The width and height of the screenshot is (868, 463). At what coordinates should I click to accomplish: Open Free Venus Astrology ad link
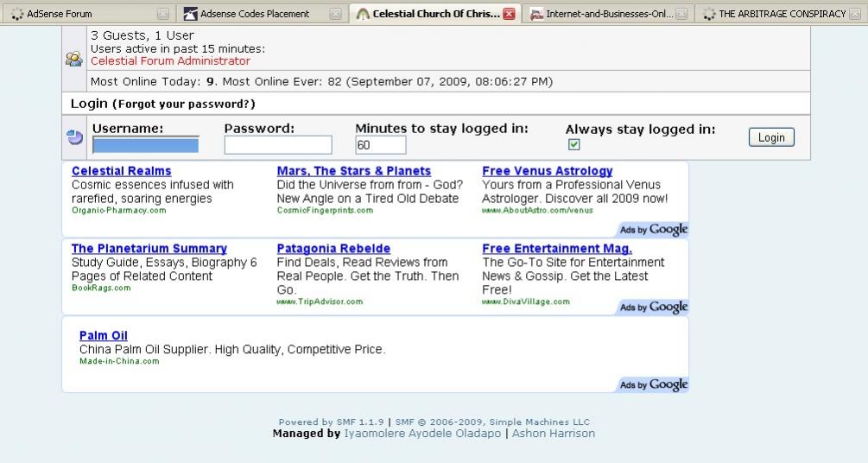(547, 171)
